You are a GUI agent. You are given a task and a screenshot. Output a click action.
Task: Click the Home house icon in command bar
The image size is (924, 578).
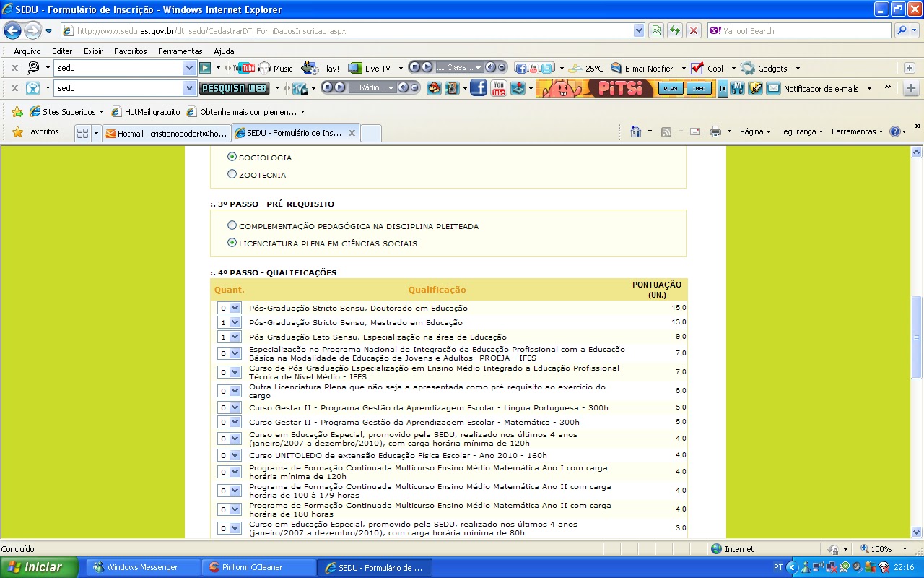coord(636,131)
